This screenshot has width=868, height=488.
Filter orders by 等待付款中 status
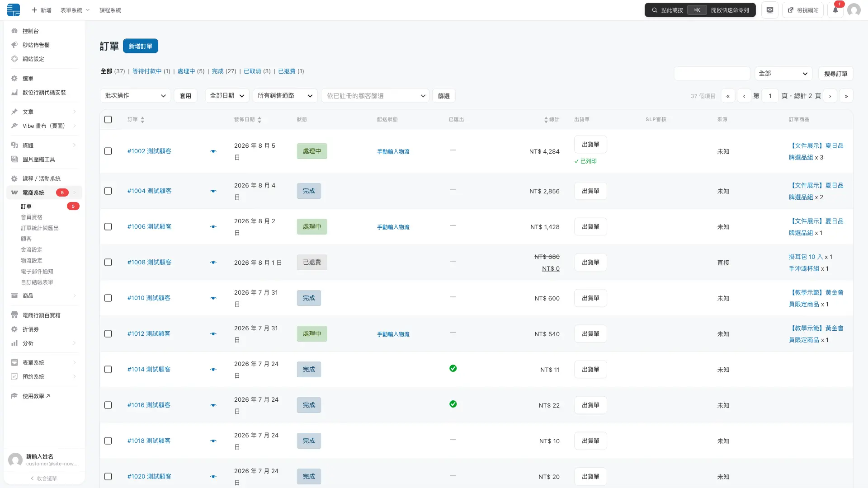pyautogui.click(x=147, y=71)
